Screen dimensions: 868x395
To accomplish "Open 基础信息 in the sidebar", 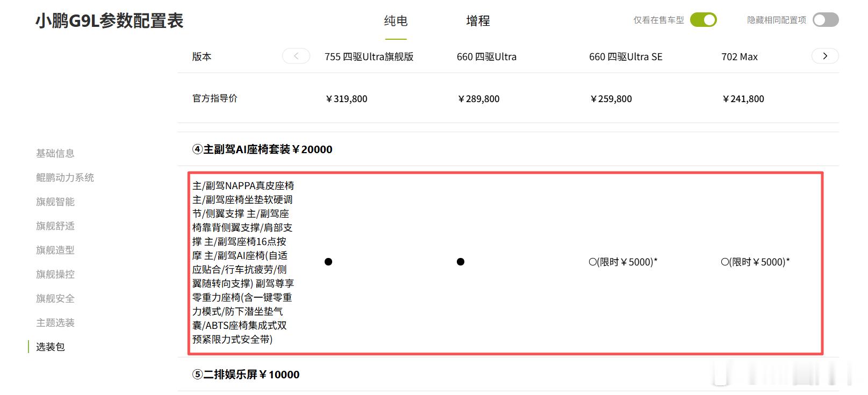I will [55, 153].
